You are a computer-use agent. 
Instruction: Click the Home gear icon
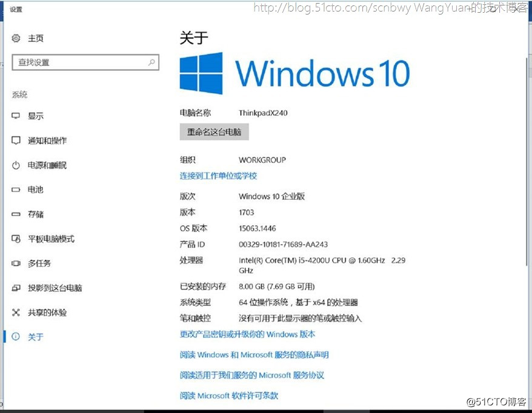[16, 38]
